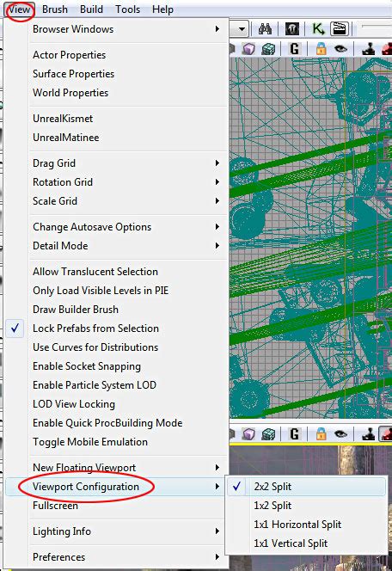392x571 pixels.
Task: Toggle LOD View Locking
Action: [116, 404]
